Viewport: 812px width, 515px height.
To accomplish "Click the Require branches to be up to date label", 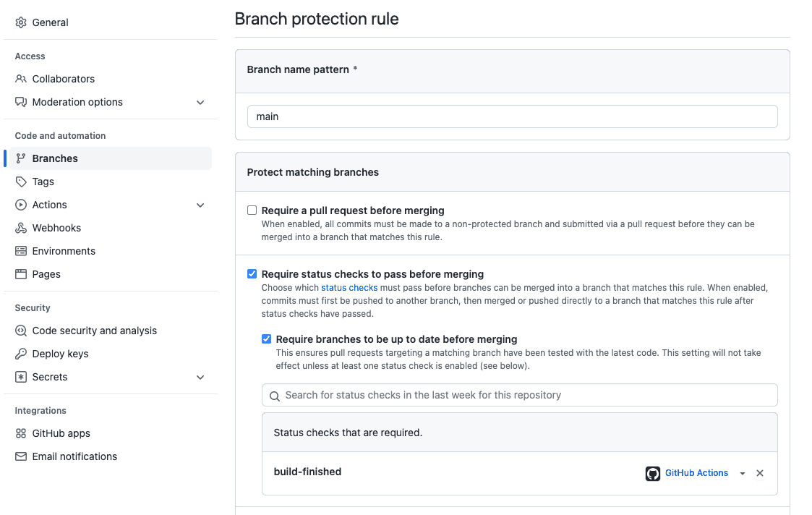I will pyautogui.click(x=397, y=339).
